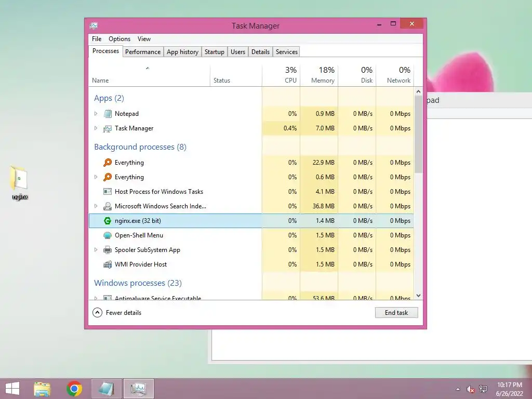Click the muted volume tray icon
The height and width of the screenshot is (399, 532).
point(470,389)
